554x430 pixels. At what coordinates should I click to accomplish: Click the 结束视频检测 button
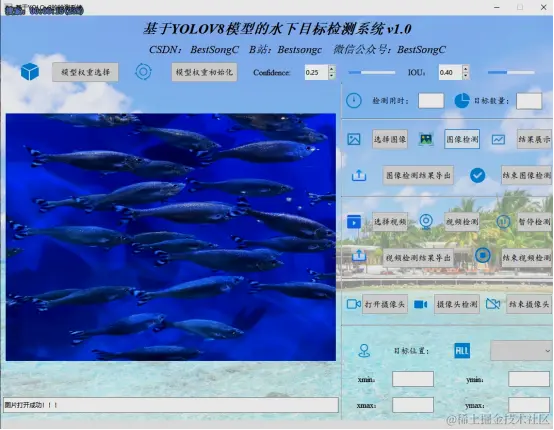[x=526, y=258]
